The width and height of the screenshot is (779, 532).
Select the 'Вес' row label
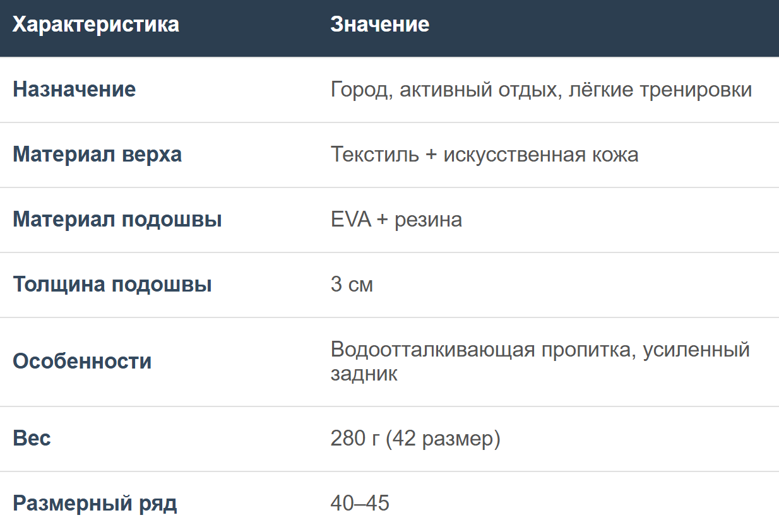pyautogui.click(x=32, y=439)
